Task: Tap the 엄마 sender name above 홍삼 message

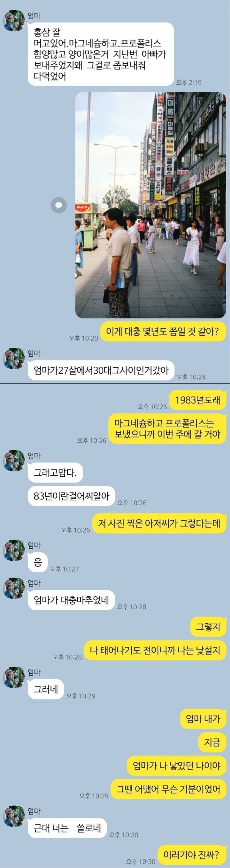Action: (x=34, y=16)
